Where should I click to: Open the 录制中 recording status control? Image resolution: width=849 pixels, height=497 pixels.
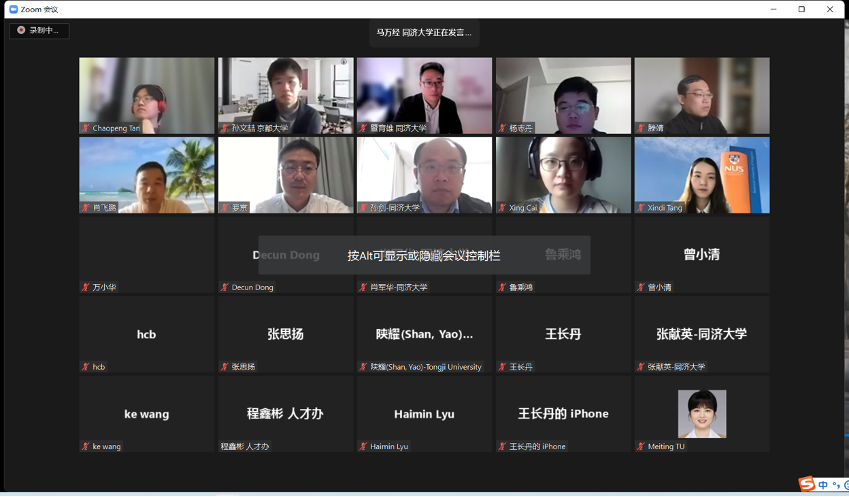(40, 31)
